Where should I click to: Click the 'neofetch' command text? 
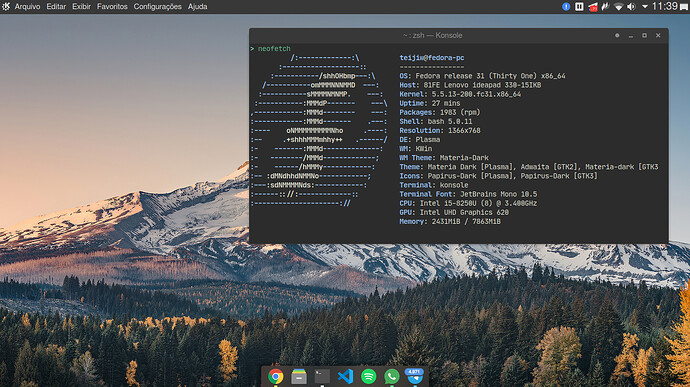pyautogui.click(x=274, y=48)
